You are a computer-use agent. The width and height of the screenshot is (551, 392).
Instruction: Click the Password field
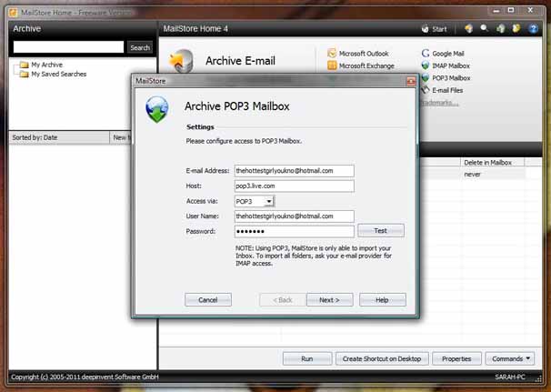click(295, 231)
